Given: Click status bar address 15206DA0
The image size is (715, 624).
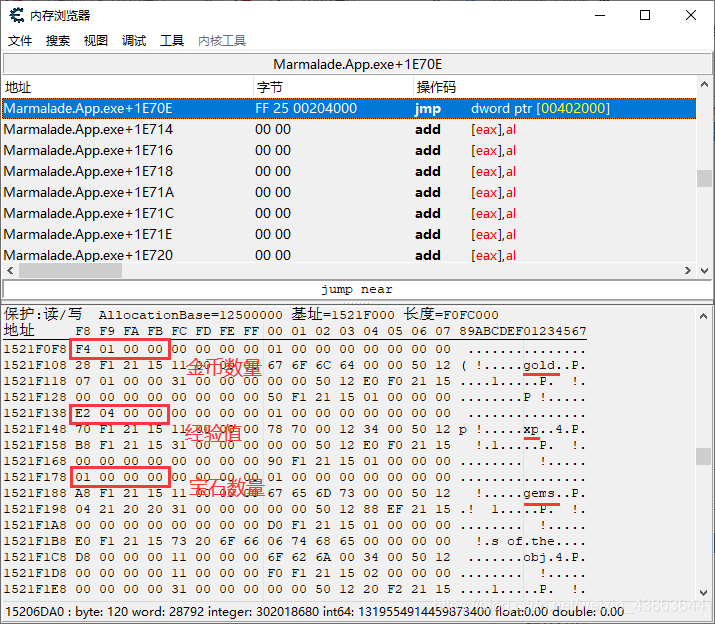Looking at the screenshot, I should tap(35, 612).
